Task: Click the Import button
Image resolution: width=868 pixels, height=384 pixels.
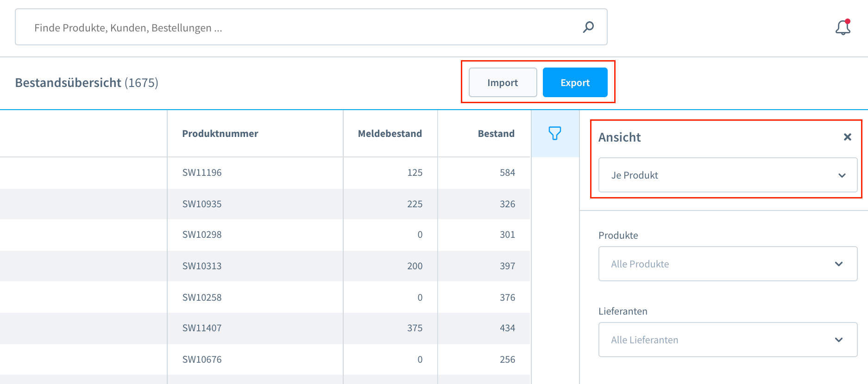Action: [503, 82]
